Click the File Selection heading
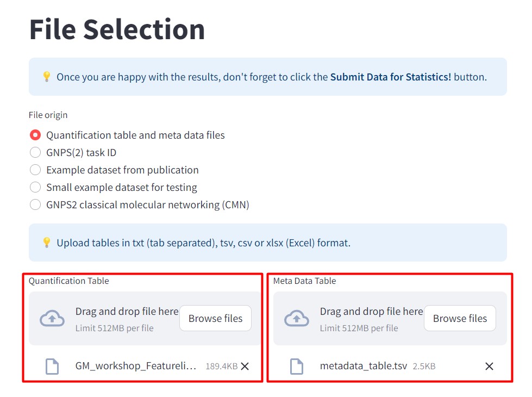 [x=117, y=29]
